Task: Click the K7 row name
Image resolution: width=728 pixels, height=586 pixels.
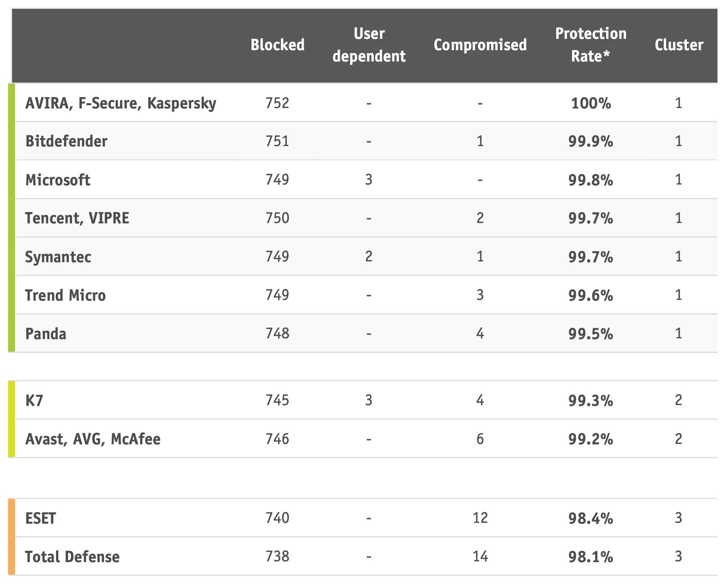Action: click(x=34, y=400)
